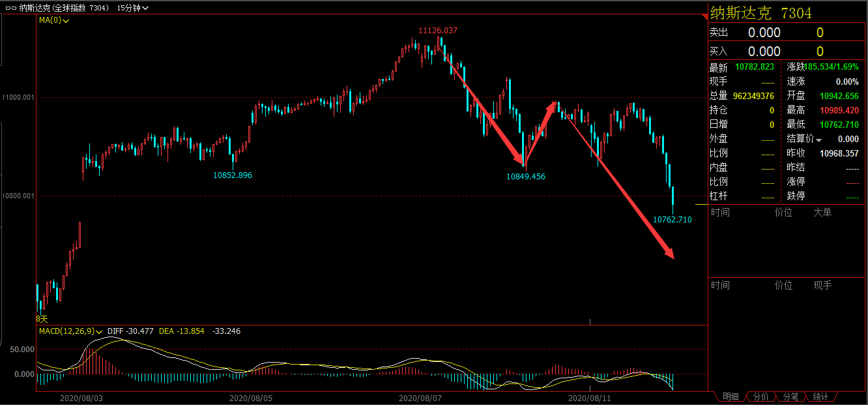
Task: Click the 大单 column header
Action: (822, 212)
